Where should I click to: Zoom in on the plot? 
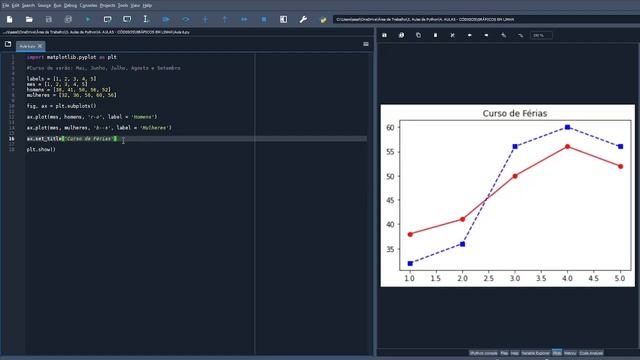(503, 35)
